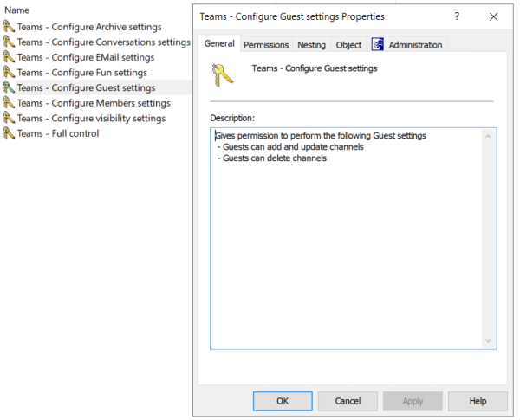Select the Object tab
The image size is (520, 420).
point(348,45)
